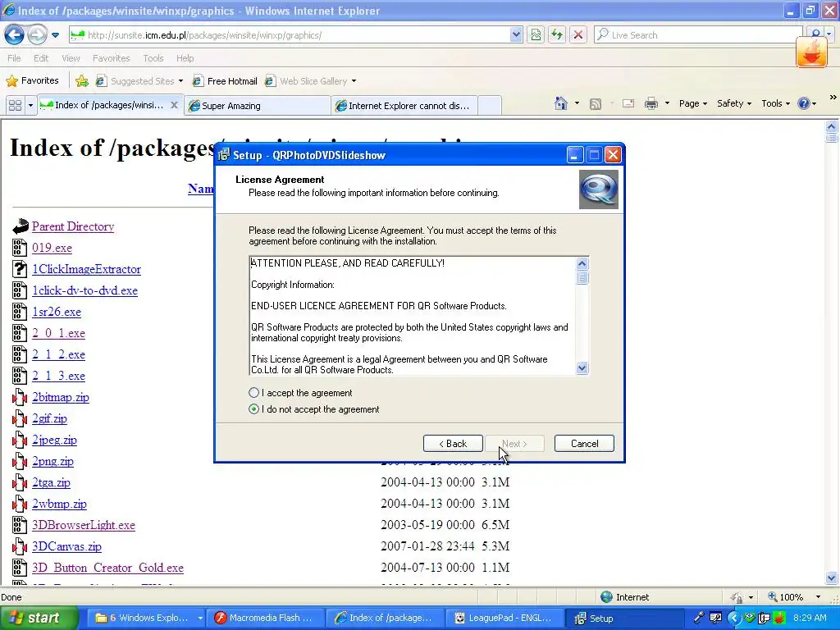840x630 pixels.
Task: Click the Refresh page icon
Action: point(557,35)
